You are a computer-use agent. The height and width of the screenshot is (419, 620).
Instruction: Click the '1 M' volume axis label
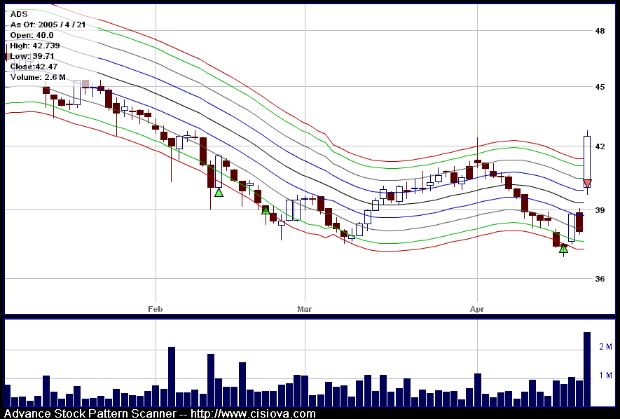(606, 375)
